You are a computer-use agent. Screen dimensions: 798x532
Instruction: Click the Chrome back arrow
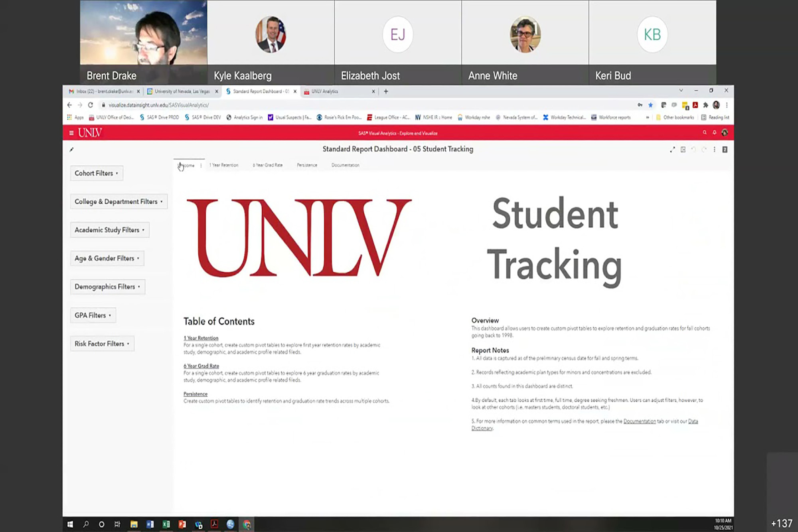tap(70, 105)
